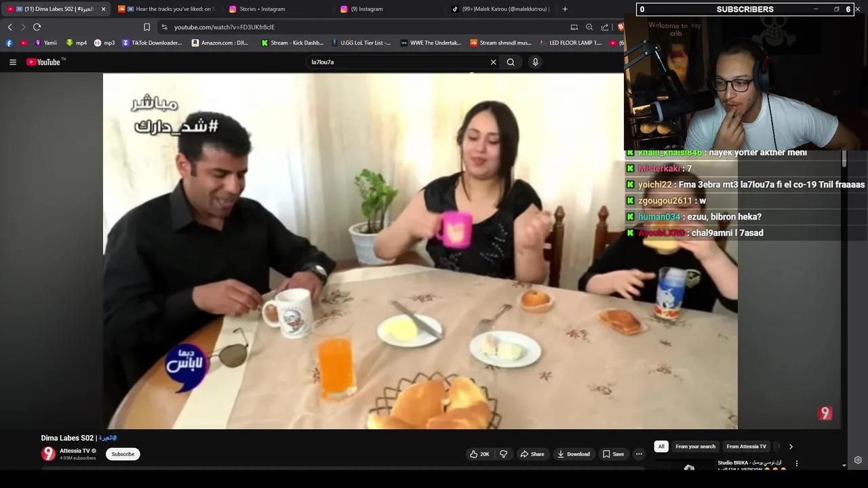Open U.GG LoL Tier List bookmark
Screen dimensions: 868x488
(361, 43)
